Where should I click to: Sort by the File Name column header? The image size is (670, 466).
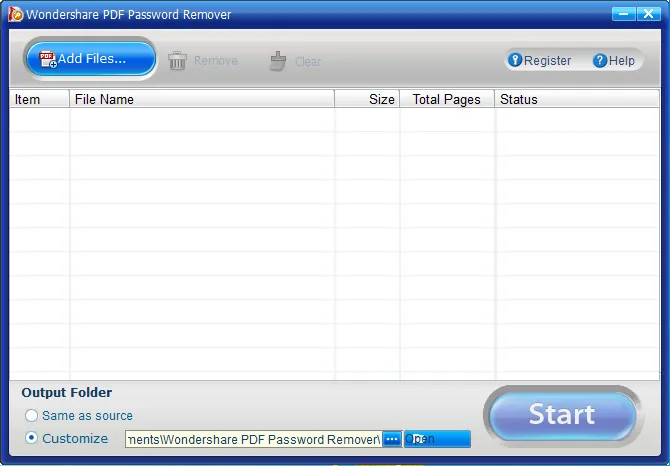click(202, 99)
